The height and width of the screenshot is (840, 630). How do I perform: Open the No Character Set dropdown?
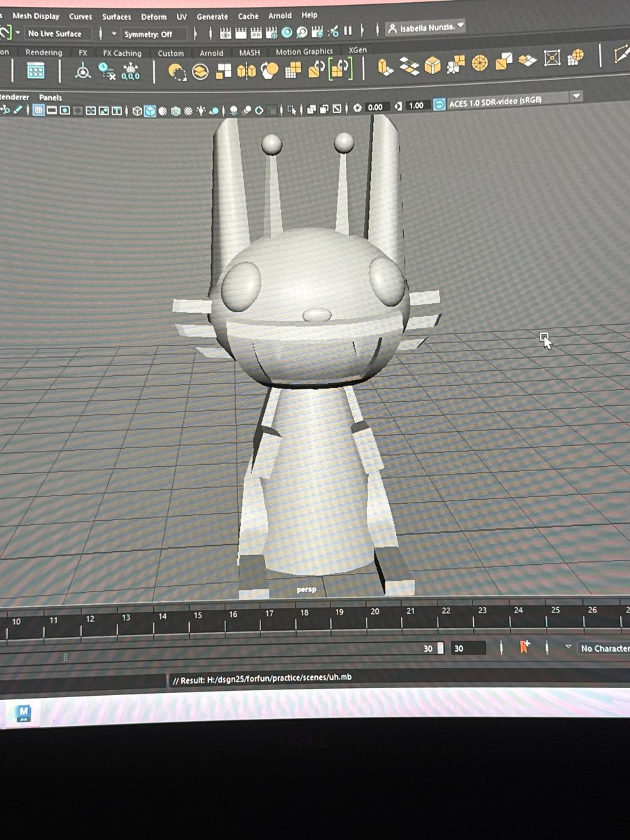pos(605,649)
